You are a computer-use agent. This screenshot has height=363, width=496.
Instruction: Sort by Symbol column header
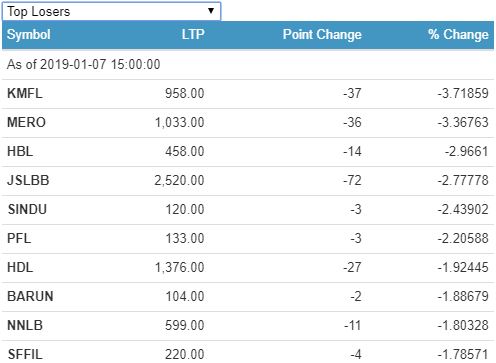(29, 34)
